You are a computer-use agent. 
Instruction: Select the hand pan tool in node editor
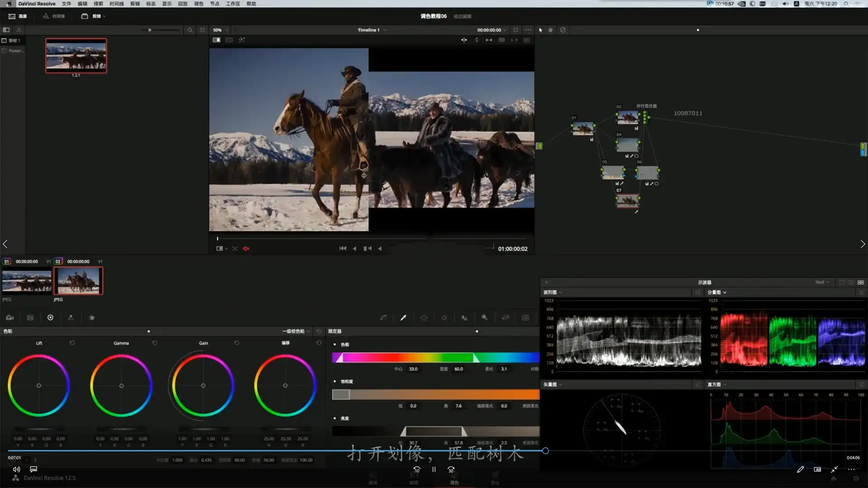[x=550, y=30]
